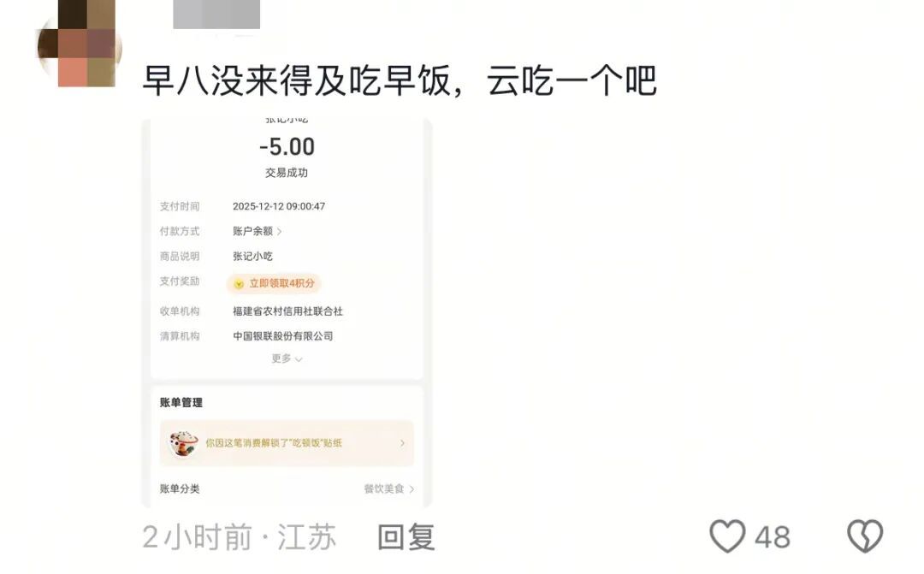
Task: Select the 账单管理 section header
Action: pyautogui.click(x=181, y=403)
